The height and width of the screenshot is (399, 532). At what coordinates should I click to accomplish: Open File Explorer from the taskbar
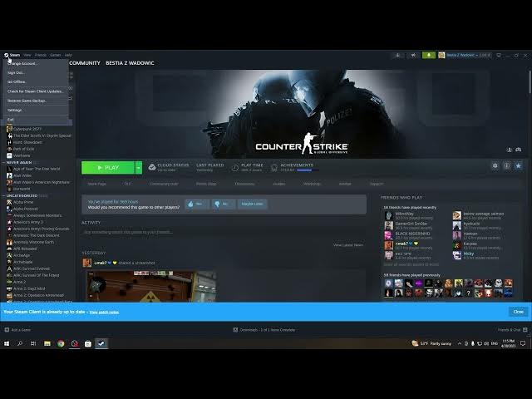click(47, 343)
